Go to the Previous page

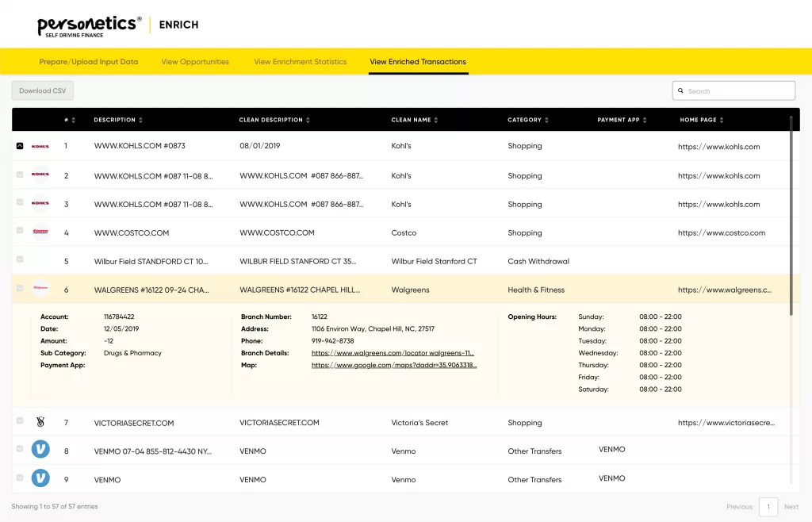(x=739, y=506)
